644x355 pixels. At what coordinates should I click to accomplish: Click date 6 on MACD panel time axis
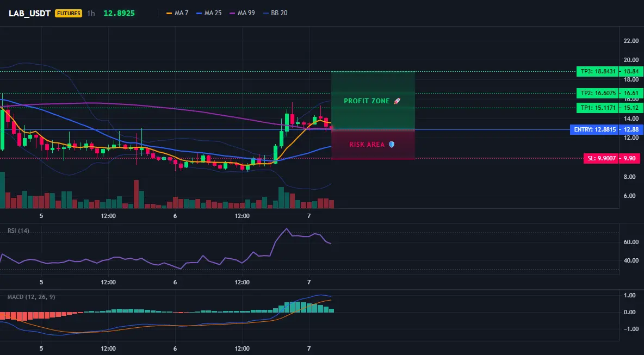[175, 348]
